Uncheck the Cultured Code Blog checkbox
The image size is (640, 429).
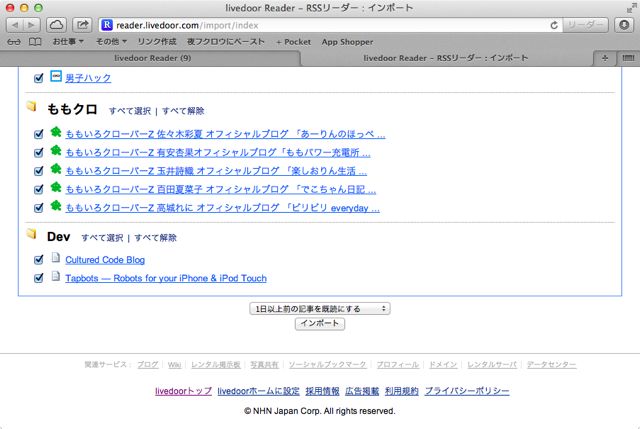[39, 260]
